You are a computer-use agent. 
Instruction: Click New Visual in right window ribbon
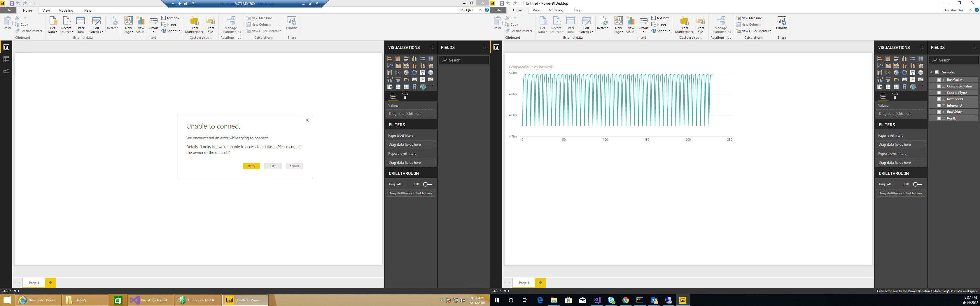[631, 25]
